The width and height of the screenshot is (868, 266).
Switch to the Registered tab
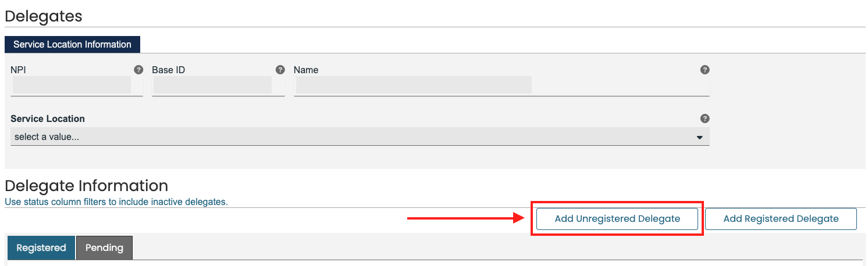(41, 248)
